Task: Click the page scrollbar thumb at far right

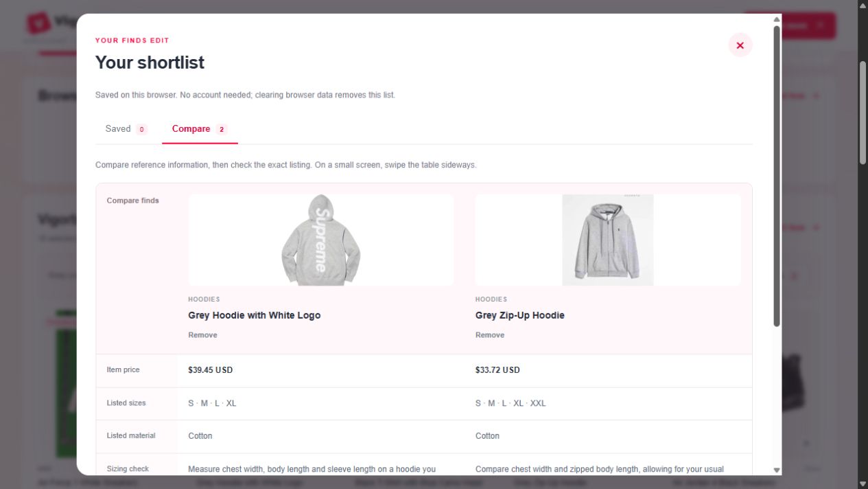Action: 863,112
